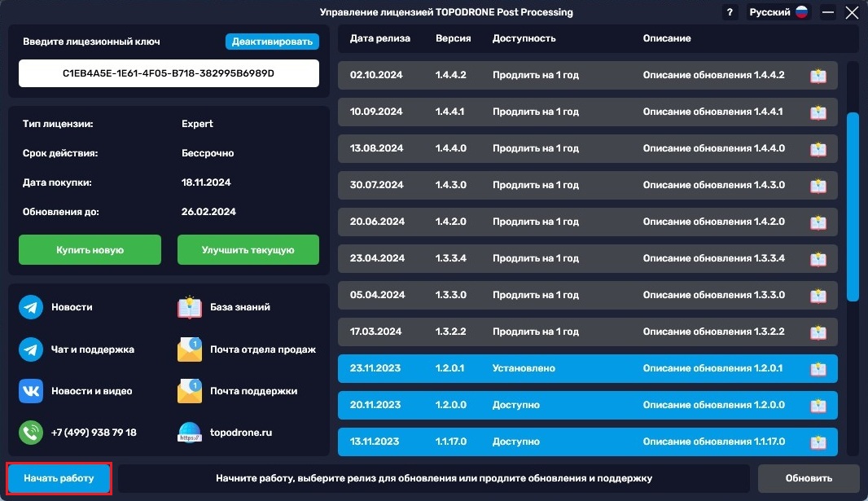Click the База знаний book icon

pos(190,307)
